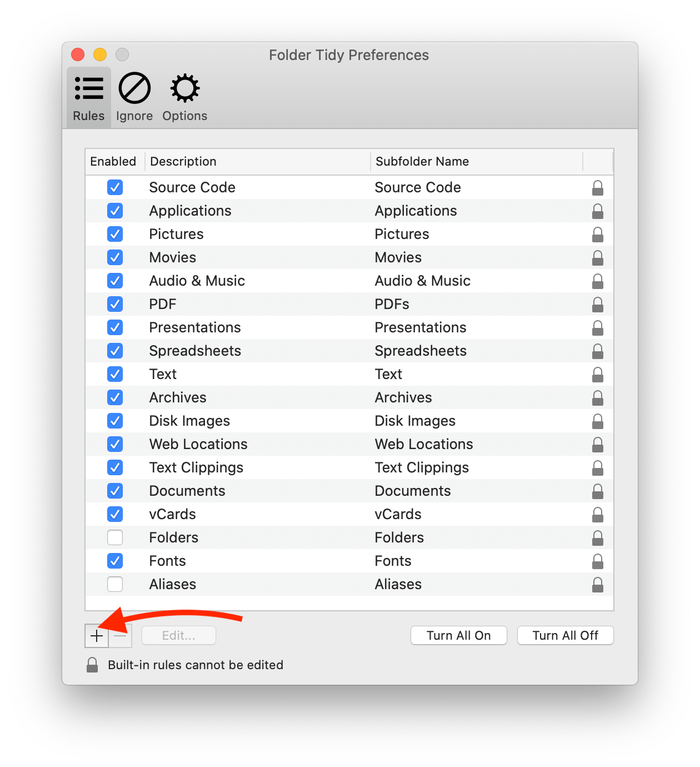The height and width of the screenshot is (767, 700).
Task: Uncheck the Web Locations rule checkbox
Action: [115, 444]
